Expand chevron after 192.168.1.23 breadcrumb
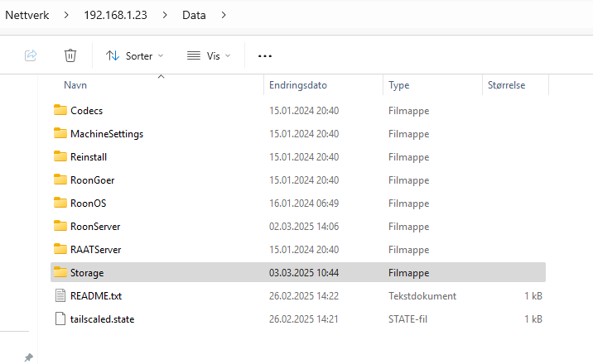The height and width of the screenshot is (364, 593). coord(165,15)
